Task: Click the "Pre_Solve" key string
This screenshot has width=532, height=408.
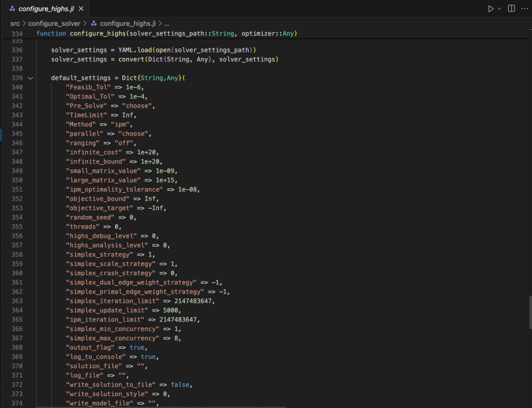Action: click(x=86, y=106)
